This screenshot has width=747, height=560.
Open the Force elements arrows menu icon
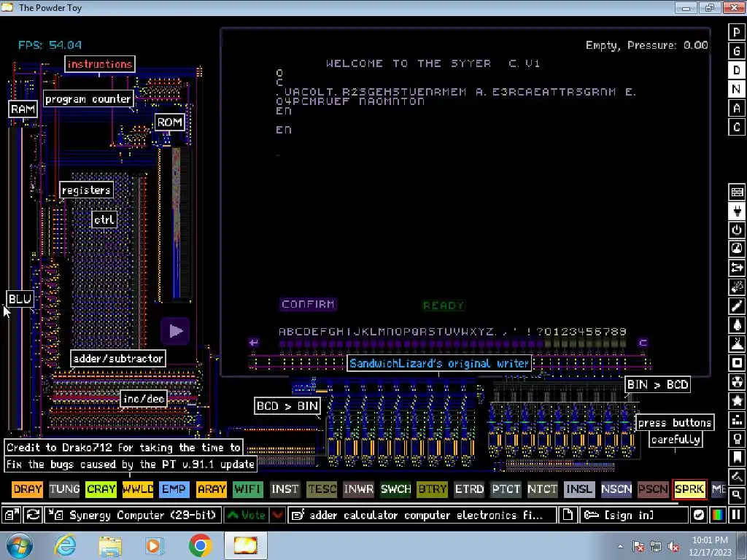click(x=737, y=268)
